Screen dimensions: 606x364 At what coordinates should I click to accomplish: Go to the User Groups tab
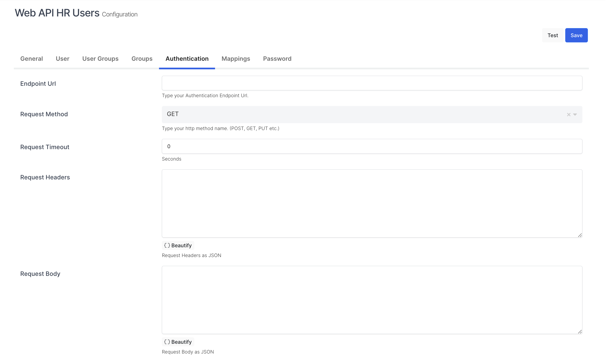100,59
